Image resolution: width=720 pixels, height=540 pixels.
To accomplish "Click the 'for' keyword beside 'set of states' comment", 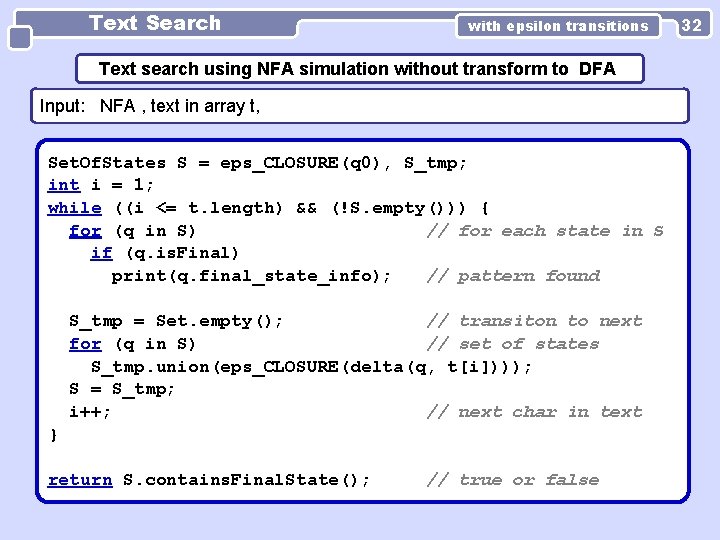I will coord(85,344).
